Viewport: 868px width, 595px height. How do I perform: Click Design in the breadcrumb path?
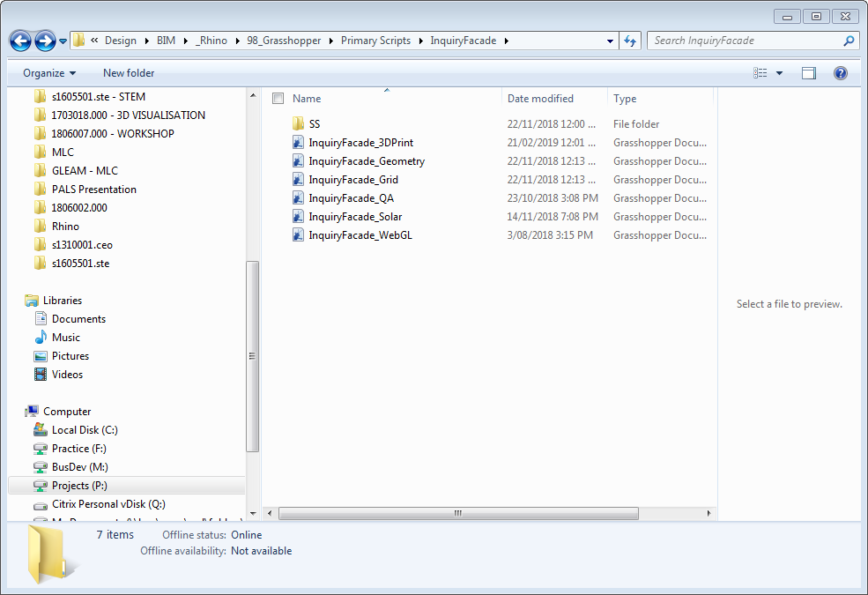pos(120,41)
